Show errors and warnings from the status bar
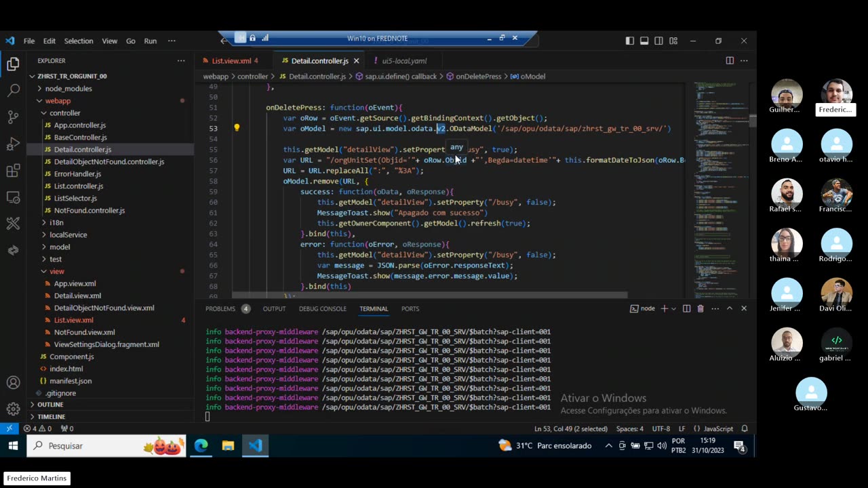 (x=37, y=428)
